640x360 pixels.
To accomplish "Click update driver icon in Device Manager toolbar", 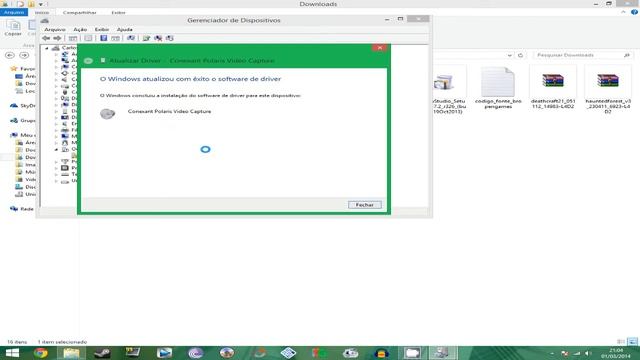I will (x=146, y=38).
